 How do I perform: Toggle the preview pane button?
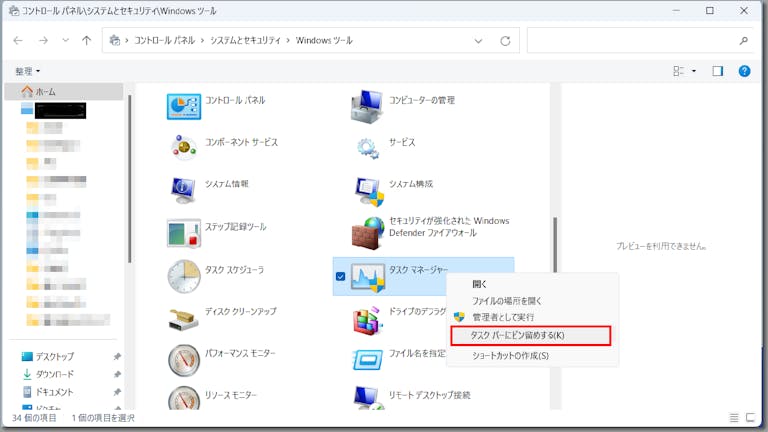(718, 71)
